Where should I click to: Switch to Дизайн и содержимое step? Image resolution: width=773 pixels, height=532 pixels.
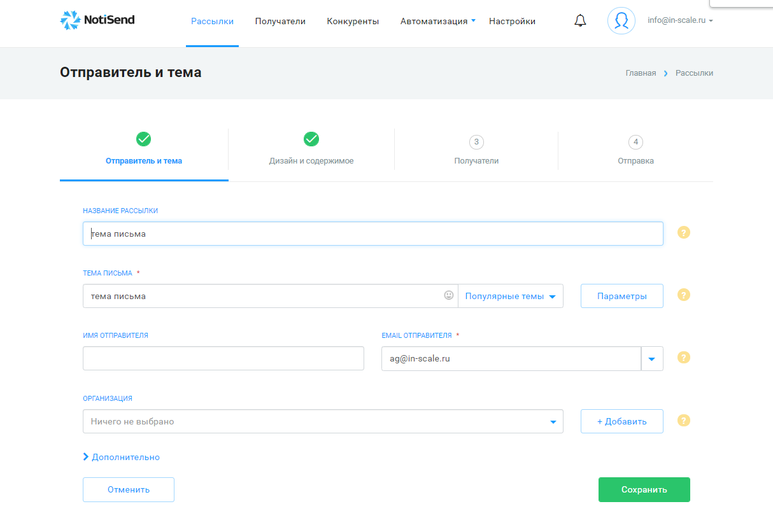(311, 149)
